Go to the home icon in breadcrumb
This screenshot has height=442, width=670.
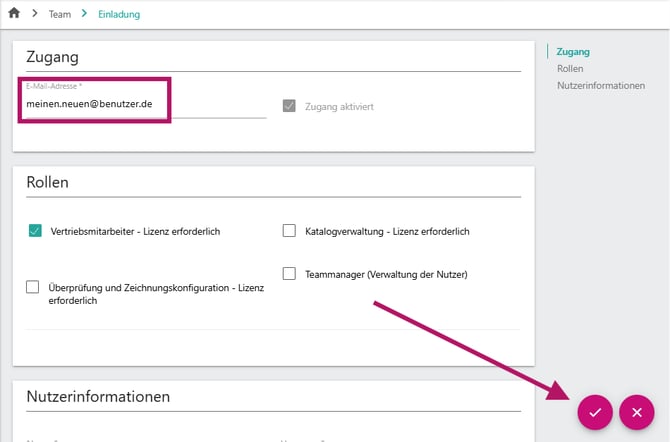14,13
